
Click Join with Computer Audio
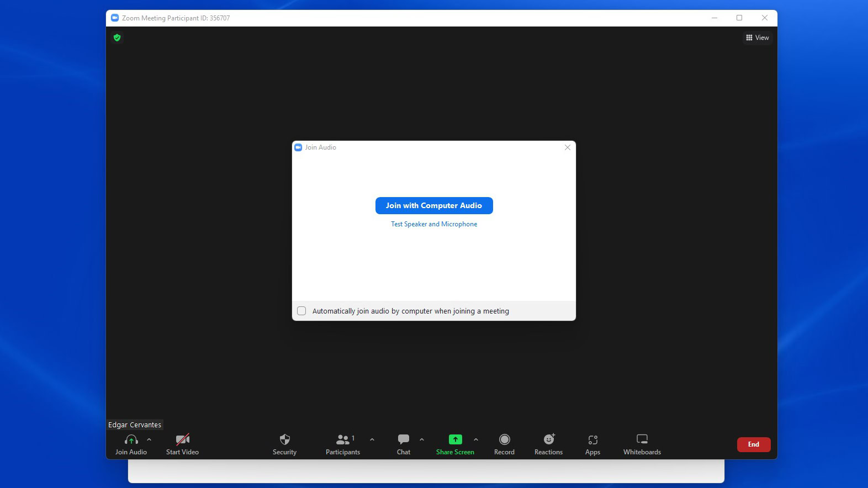pos(434,205)
